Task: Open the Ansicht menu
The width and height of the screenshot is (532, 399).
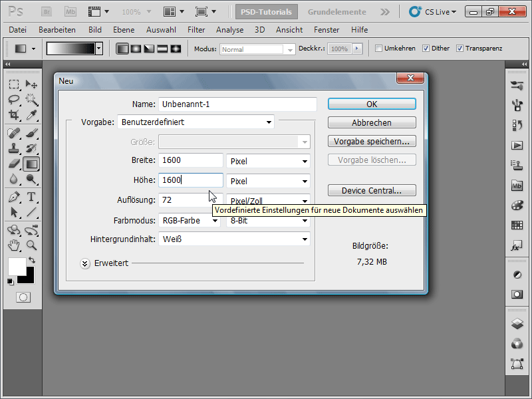Action: [x=289, y=30]
